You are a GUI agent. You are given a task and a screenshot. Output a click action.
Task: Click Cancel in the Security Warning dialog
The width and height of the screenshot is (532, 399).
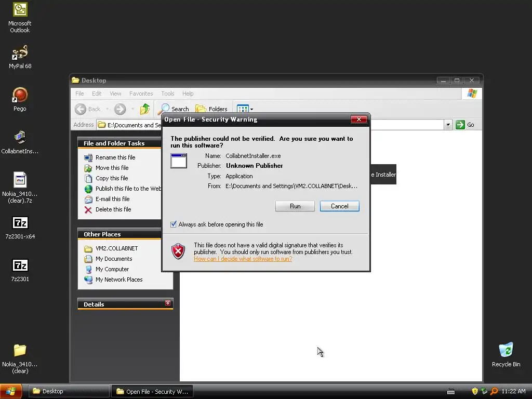(x=339, y=206)
